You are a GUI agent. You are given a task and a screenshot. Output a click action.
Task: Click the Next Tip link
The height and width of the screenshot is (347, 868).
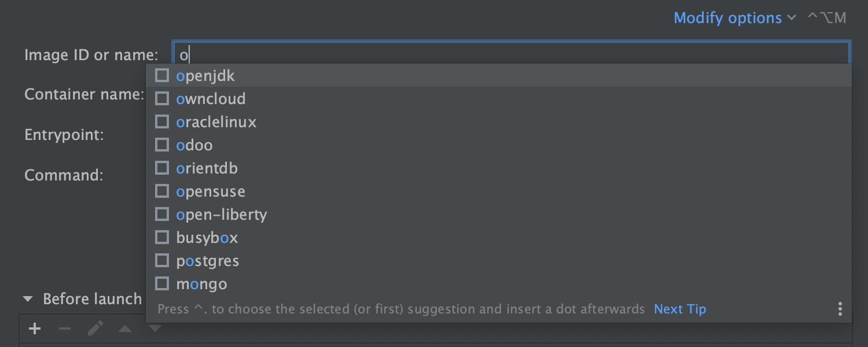point(680,309)
